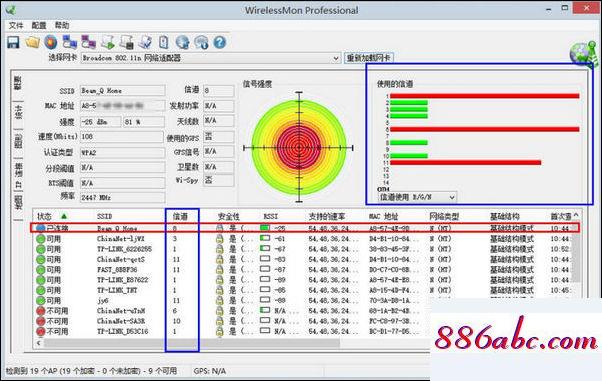The image size is (602, 381).
Task: Click signal bar icon in TP-LINK_6226255 row
Action: (x=265, y=249)
